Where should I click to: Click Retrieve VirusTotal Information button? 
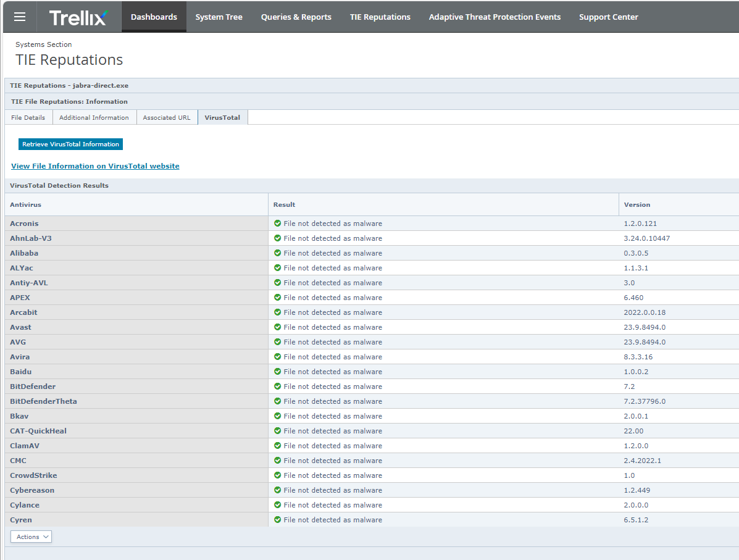tap(71, 144)
